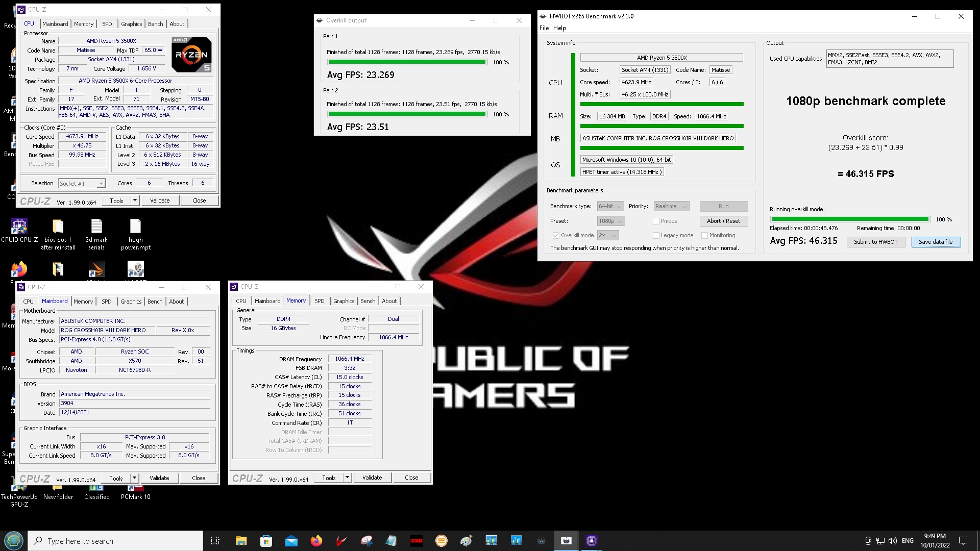Screen dimensions: 980x551
Task: Click the Windows Start button
Action: click(x=14, y=541)
